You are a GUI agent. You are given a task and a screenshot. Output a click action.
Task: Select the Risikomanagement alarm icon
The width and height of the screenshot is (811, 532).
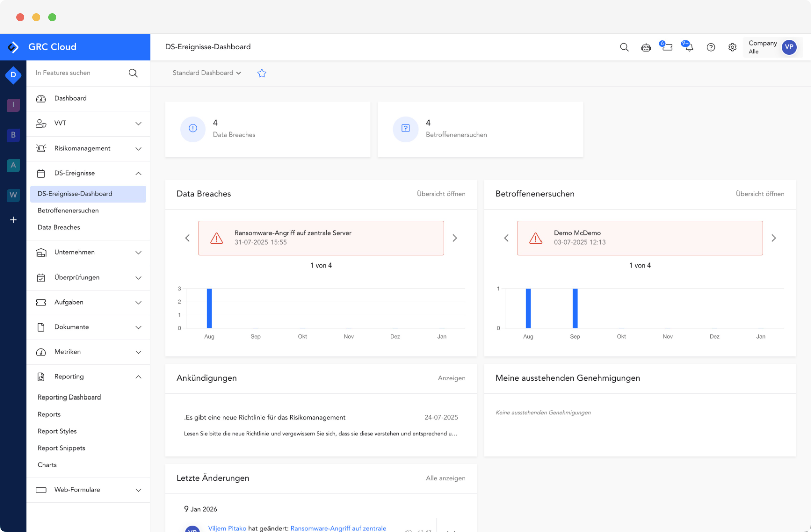pos(41,148)
